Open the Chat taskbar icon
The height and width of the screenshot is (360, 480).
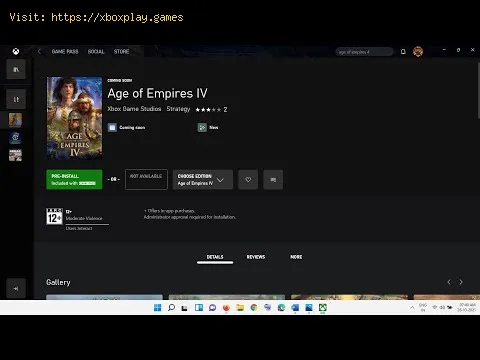point(212,308)
